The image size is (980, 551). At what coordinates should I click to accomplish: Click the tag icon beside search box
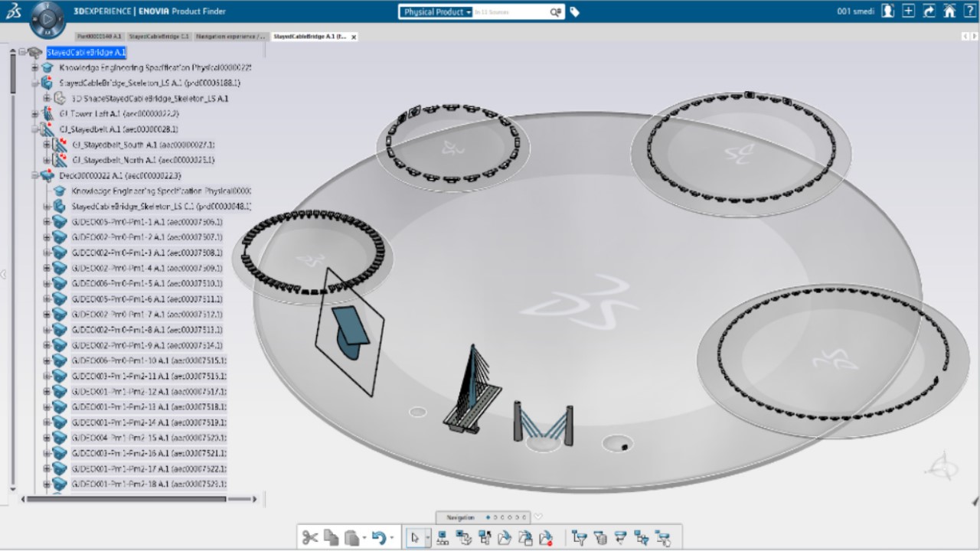click(575, 12)
